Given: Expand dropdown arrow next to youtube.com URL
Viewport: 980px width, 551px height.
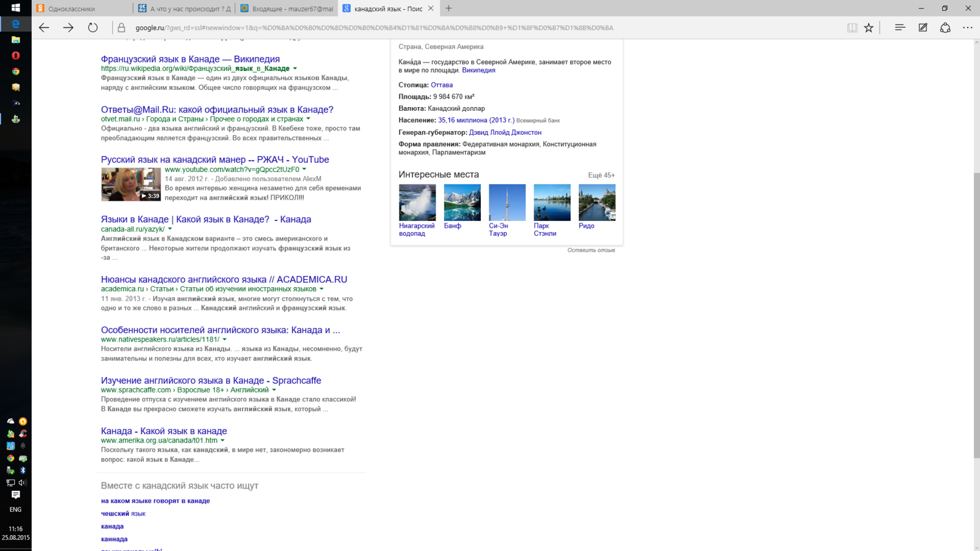Looking at the screenshot, I should pyautogui.click(x=304, y=170).
